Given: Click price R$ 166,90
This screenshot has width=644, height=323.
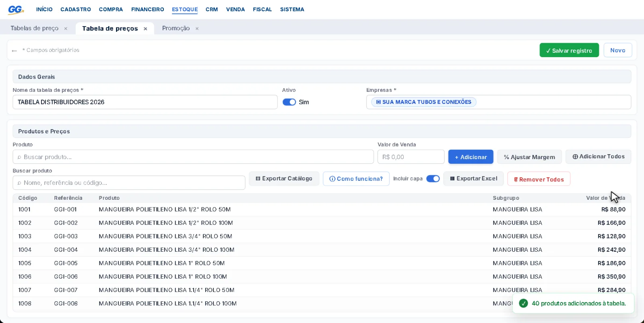Looking at the screenshot, I should point(611,223).
